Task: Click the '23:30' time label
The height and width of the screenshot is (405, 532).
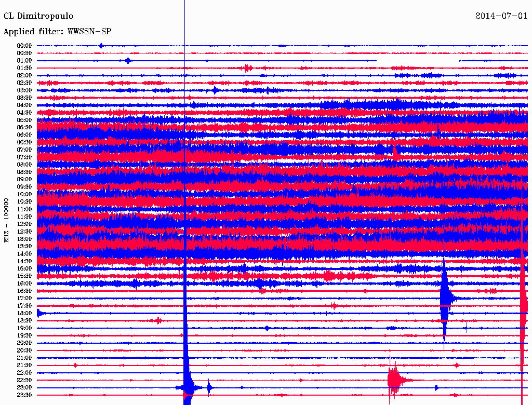Action: pyautogui.click(x=24, y=395)
